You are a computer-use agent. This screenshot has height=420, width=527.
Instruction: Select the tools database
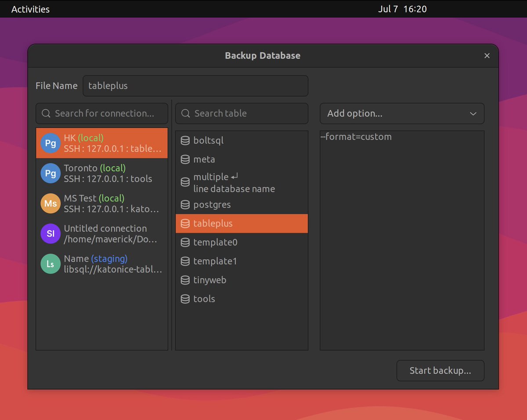[242, 299]
